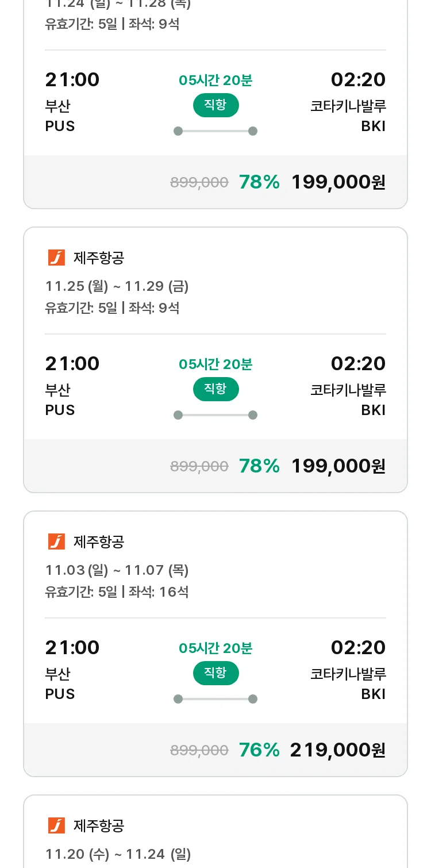Open the 11.03 (일) ~ 11.07 (목) date range
This screenshot has width=431, height=868.
(x=117, y=570)
